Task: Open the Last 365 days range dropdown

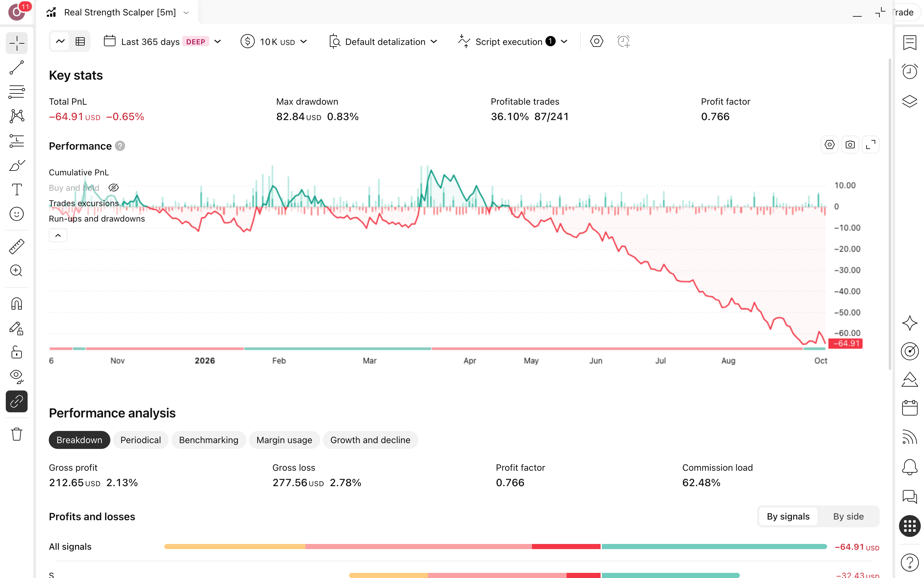Action: (x=162, y=41)
